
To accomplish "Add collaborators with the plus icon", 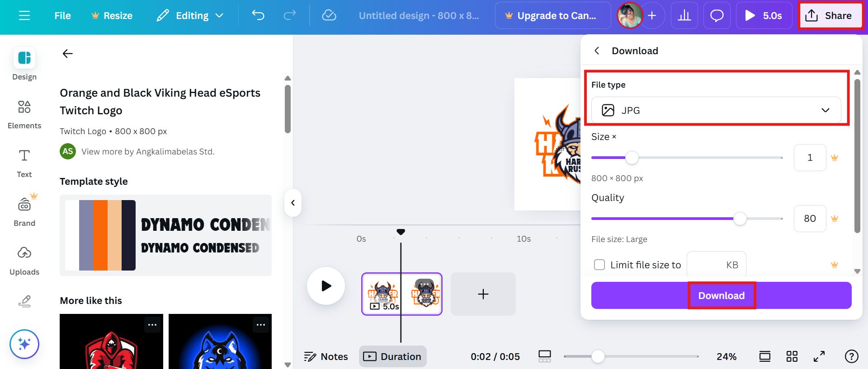I will (652, 15).
